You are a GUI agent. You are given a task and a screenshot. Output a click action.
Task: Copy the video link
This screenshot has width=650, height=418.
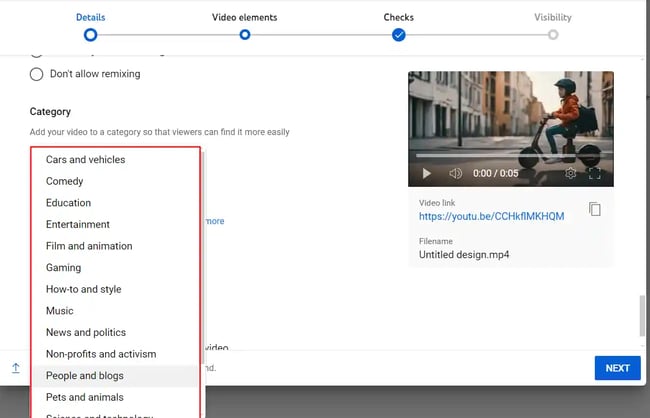point(594,209)
